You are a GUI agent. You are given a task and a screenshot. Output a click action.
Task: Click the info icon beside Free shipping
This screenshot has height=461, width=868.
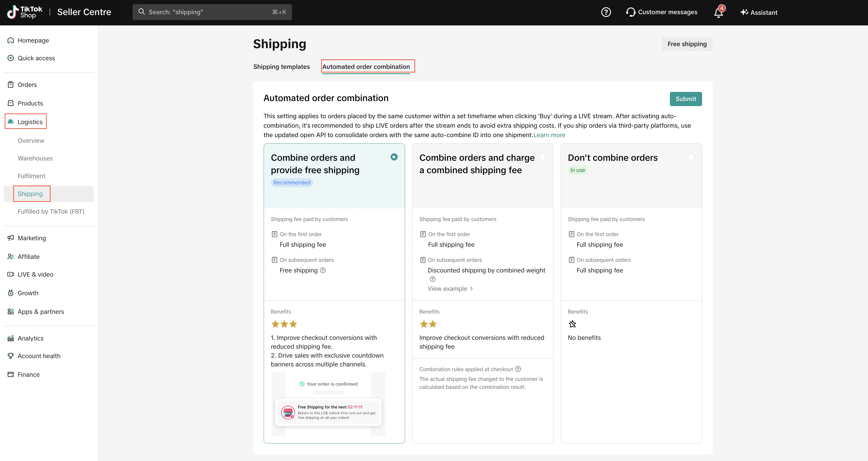(323, 270)
